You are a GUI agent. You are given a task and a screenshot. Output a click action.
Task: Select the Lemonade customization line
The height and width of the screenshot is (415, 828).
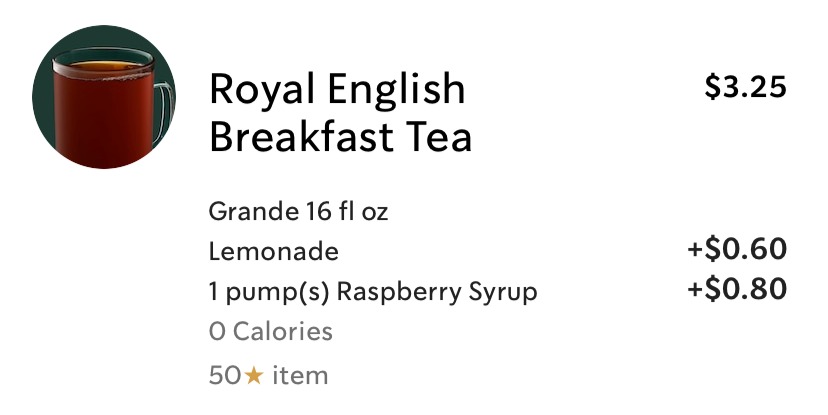tap(273, 252)
